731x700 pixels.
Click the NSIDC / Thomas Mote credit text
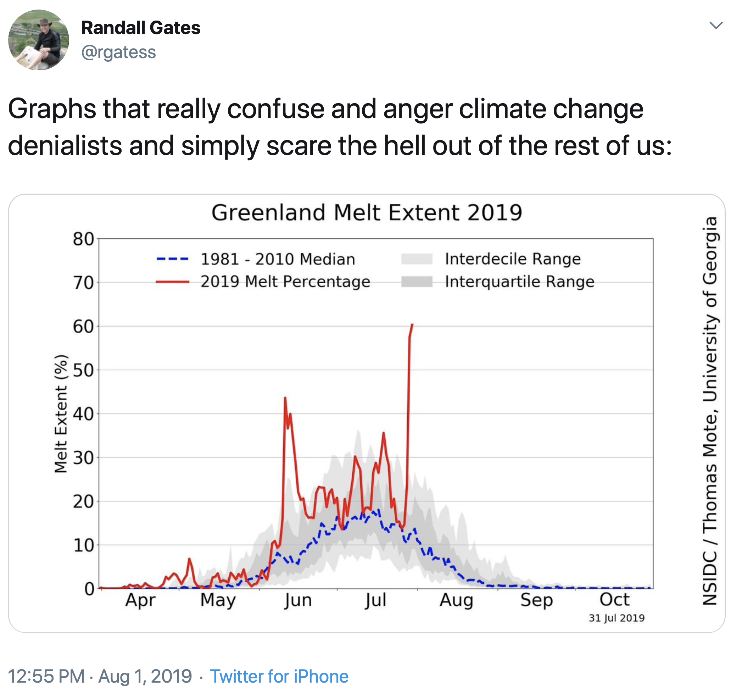(710, 410)
